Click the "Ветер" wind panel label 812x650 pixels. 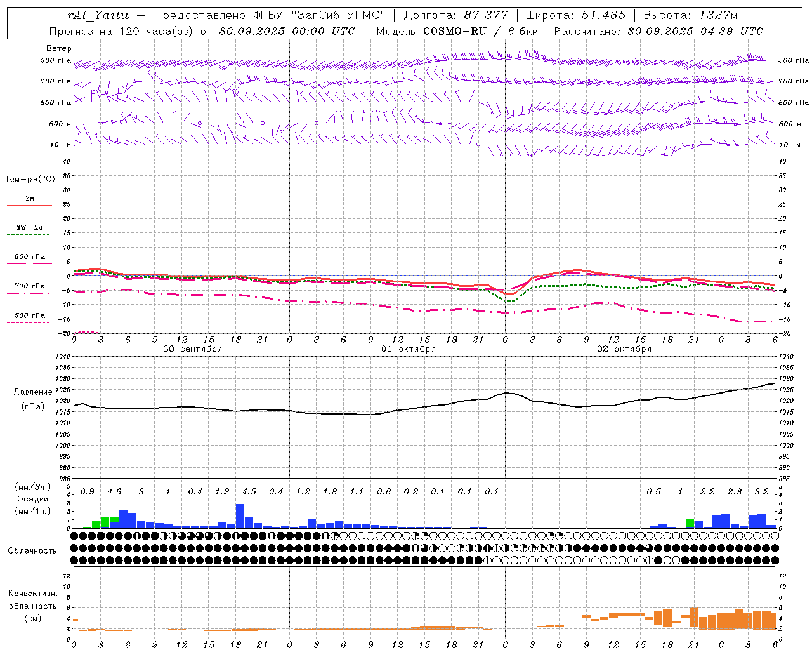59,48
